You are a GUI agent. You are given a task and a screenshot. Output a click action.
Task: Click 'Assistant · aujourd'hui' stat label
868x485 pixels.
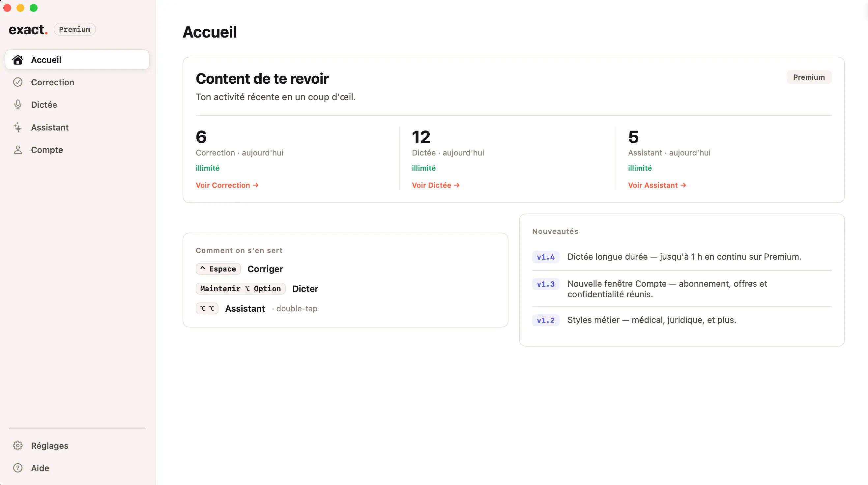(669, 153)
